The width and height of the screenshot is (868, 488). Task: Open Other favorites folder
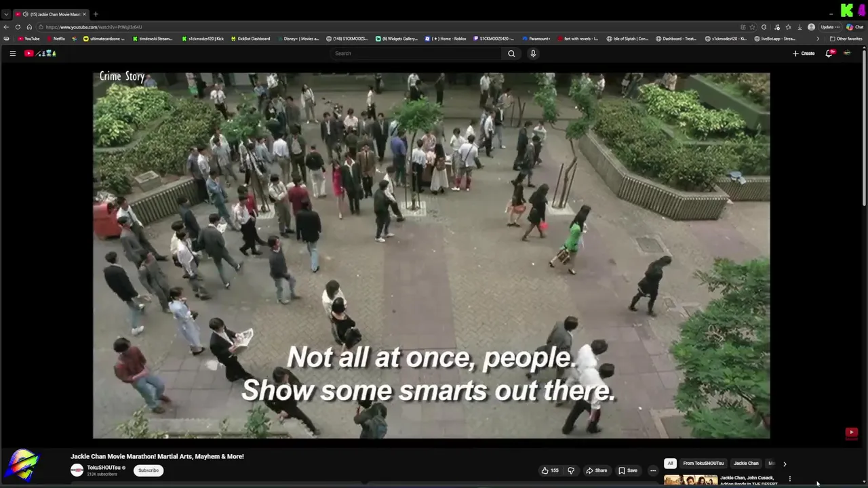point(846,39)
